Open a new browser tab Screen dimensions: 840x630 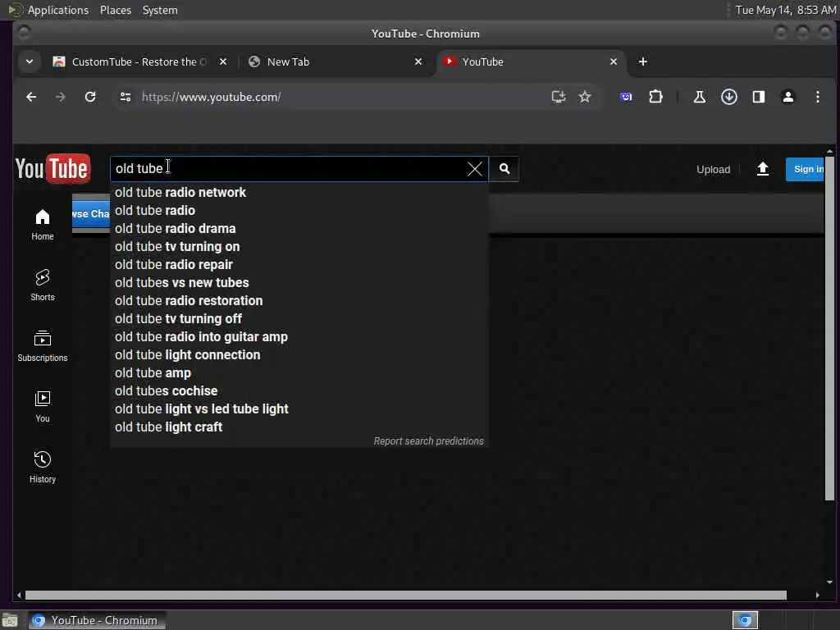tap(643, 62)
